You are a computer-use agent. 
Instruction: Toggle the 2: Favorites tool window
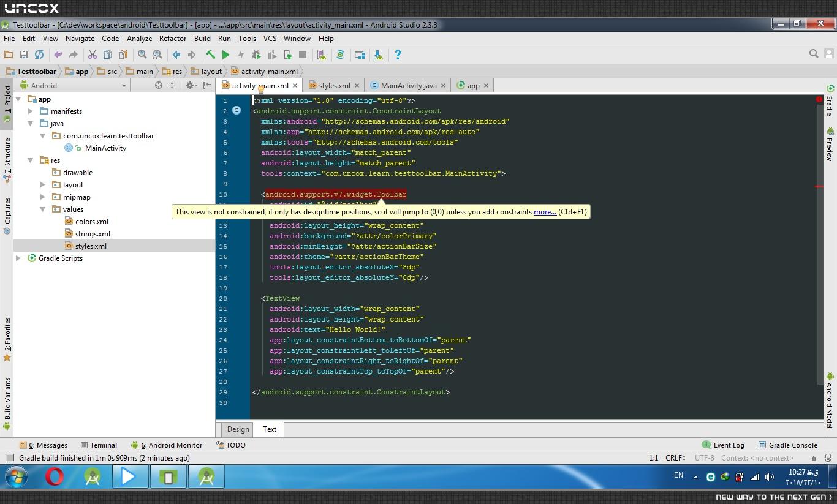(7, 339)
